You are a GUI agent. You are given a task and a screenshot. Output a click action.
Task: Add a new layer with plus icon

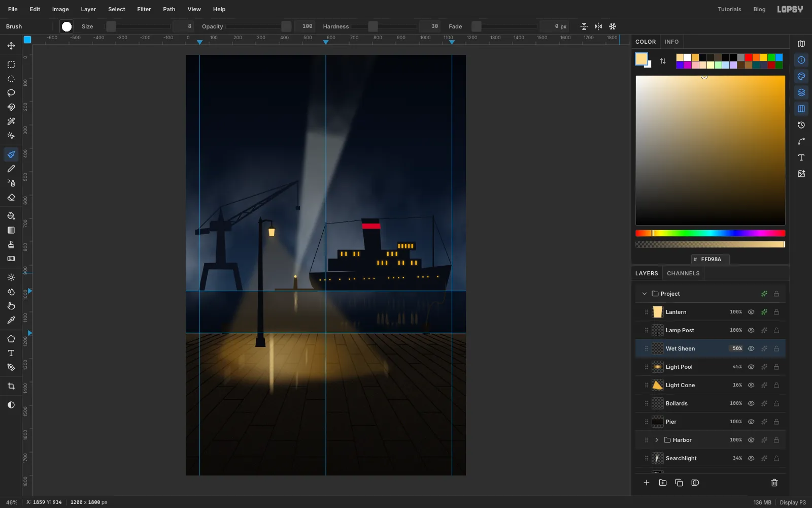pos(647,483)
